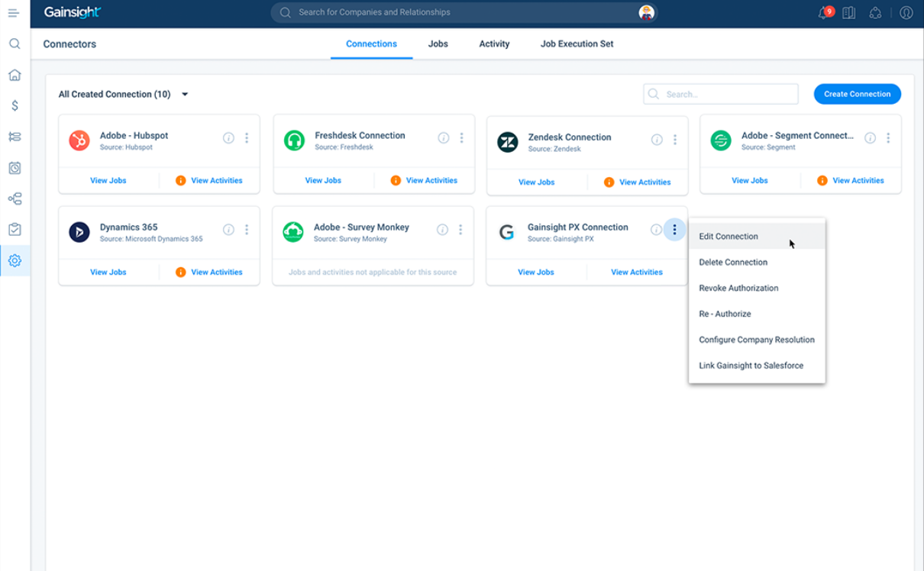The width and height of the screenshot is (924, 571).
Task: View Jobs for Gainsight PX Connection
Action: (x=536, y=273)
